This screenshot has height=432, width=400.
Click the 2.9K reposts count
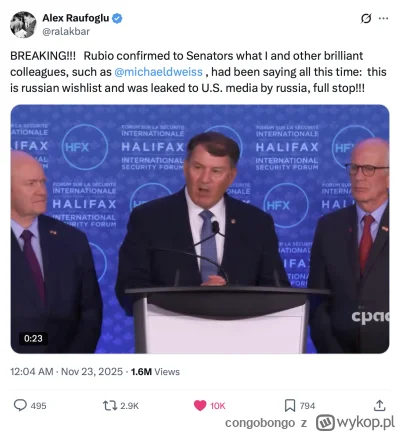pos(129,406)
